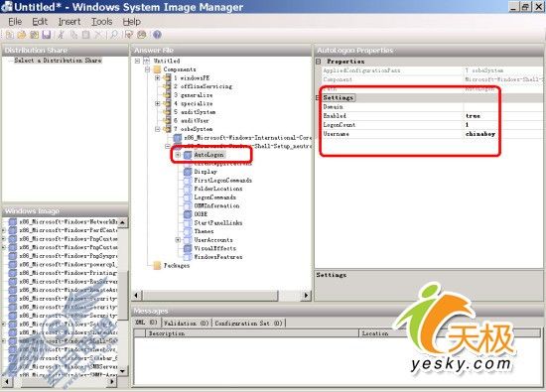Switch to the Configuration Set (0) tab

pyautogui.click(x=248, y=324)
